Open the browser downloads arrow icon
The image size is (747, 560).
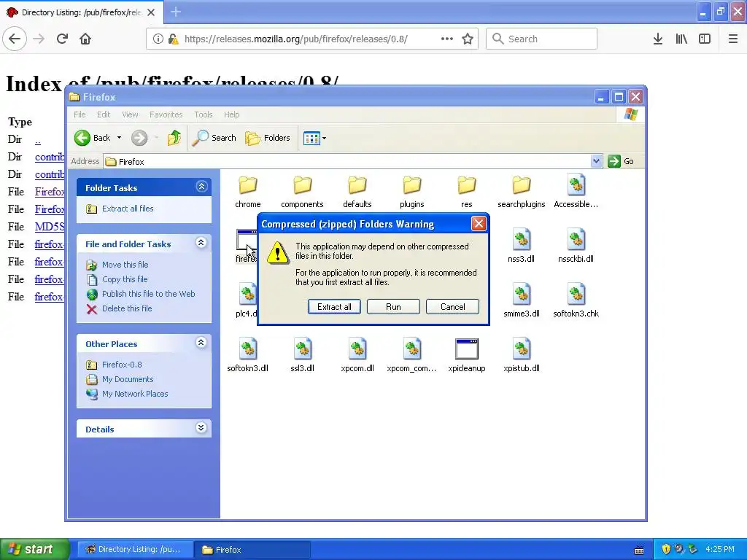(658, 39)
